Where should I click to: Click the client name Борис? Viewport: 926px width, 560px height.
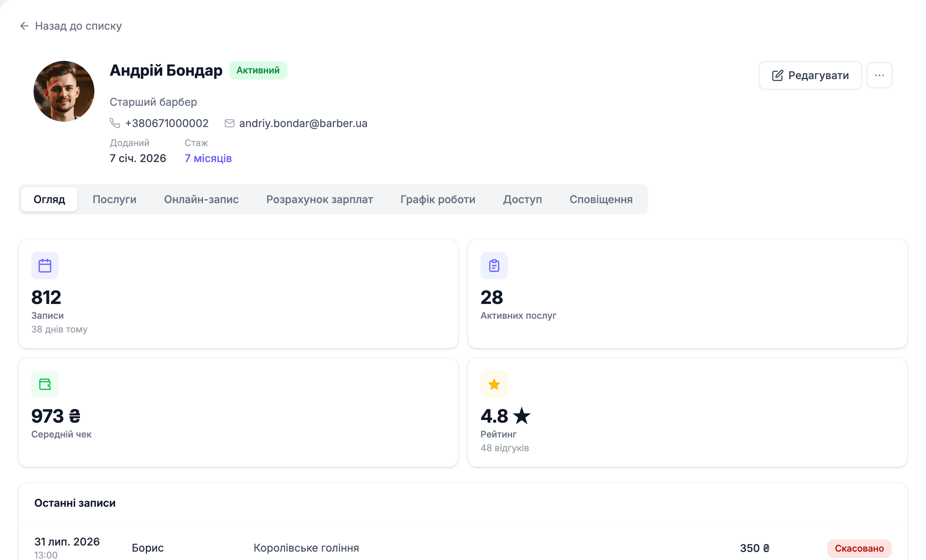[148, 548]
